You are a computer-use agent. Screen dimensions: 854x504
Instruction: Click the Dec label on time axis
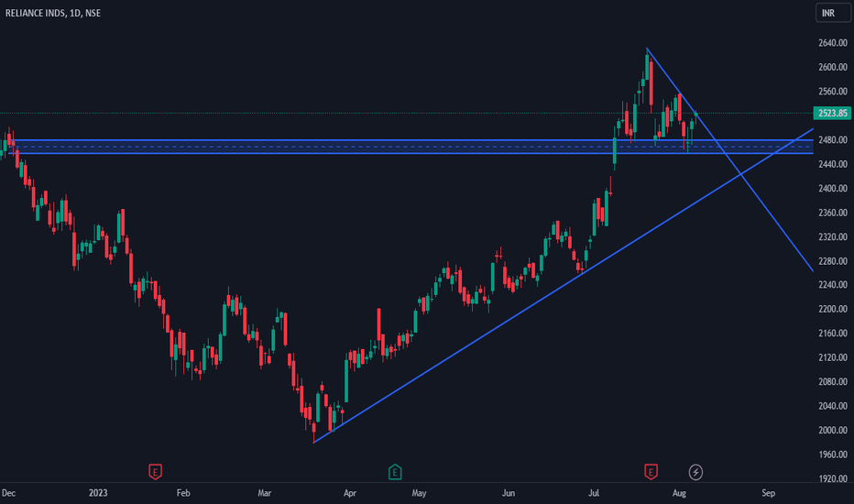[x=9, y=493]
